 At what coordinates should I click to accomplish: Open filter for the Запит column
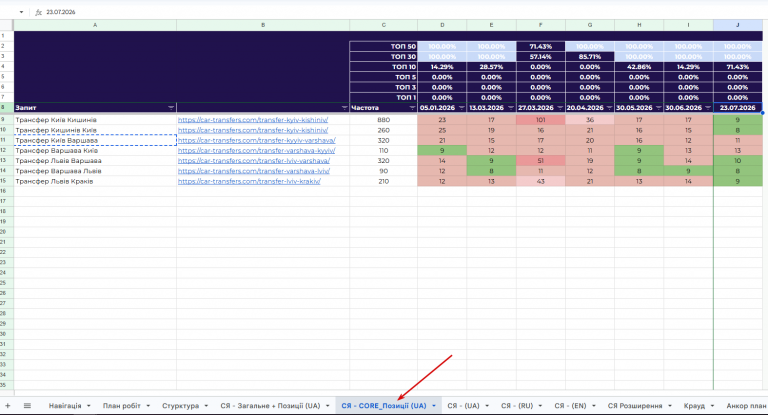point(171,108)
